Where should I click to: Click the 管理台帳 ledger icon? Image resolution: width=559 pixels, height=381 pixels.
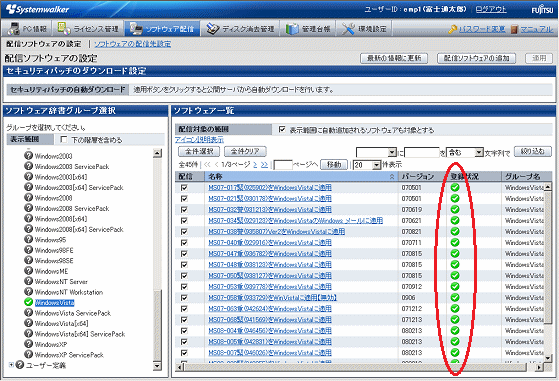click(x=292, y=29)
